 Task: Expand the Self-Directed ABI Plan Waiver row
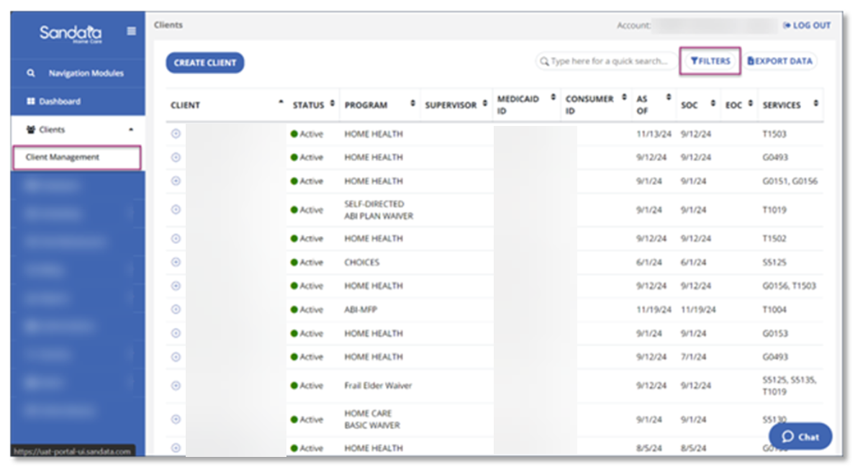click(x=176, y=210)
